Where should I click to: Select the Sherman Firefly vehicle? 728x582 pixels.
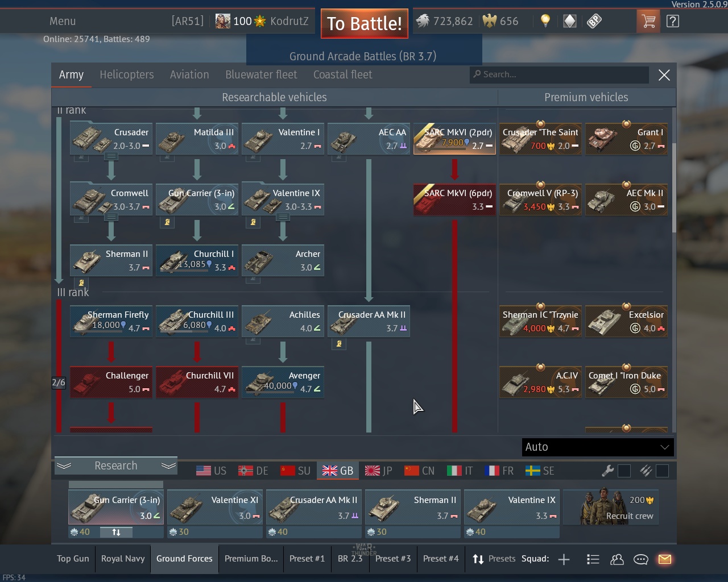click(x=111, y=321)
